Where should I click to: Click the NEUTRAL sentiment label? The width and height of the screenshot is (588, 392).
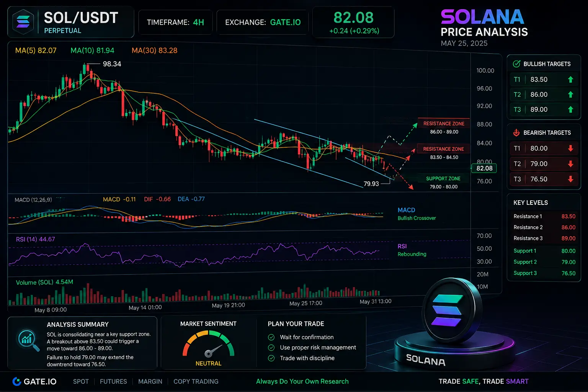208,364
